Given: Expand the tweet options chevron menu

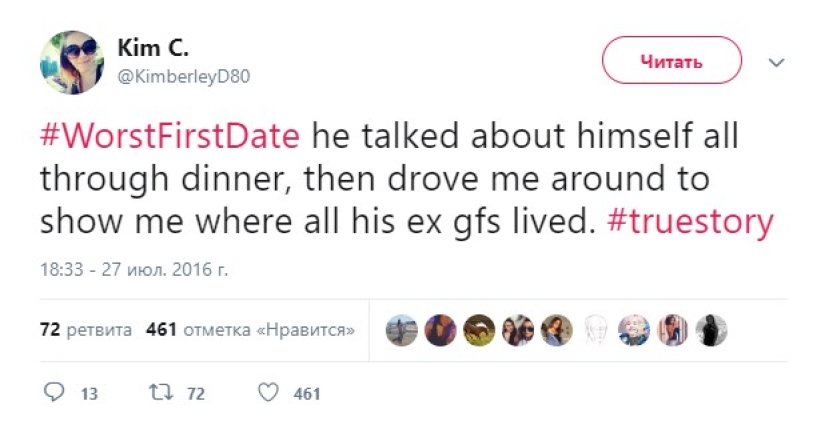Looking at the screenshot, I should click(776, 62).
